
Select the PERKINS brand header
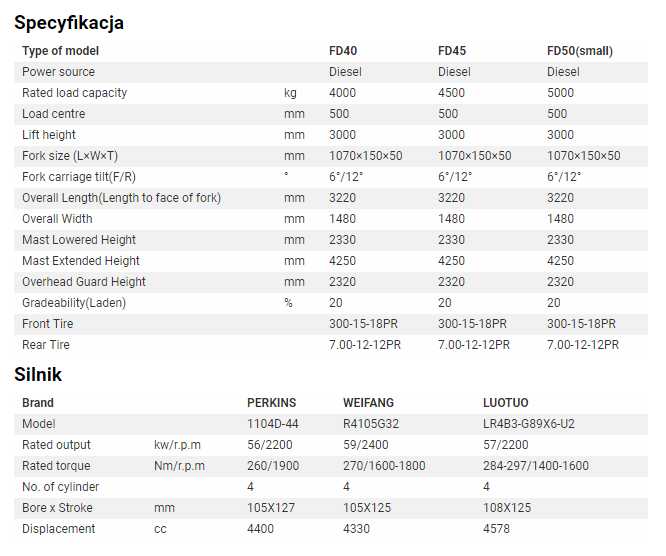coord(272,403)
